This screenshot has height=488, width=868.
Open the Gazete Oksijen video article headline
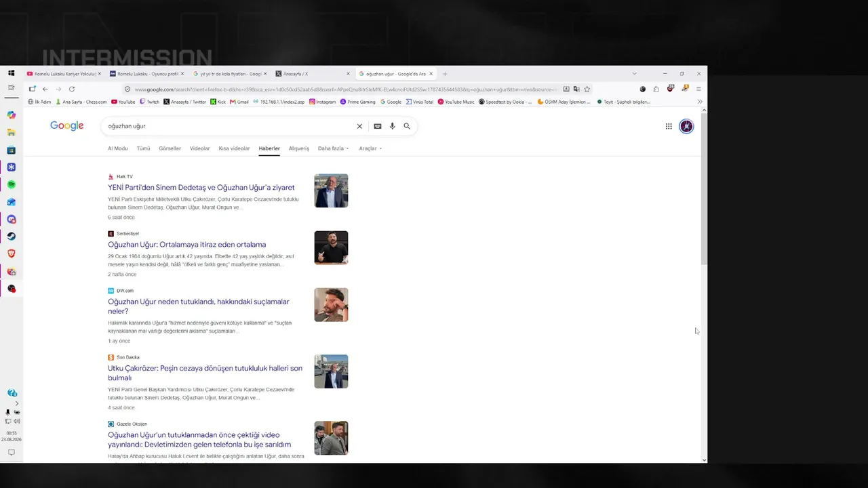[x=199, y=440]
